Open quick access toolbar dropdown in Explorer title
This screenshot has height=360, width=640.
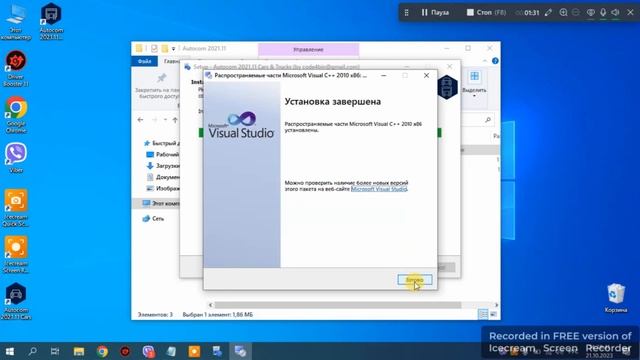173,49
